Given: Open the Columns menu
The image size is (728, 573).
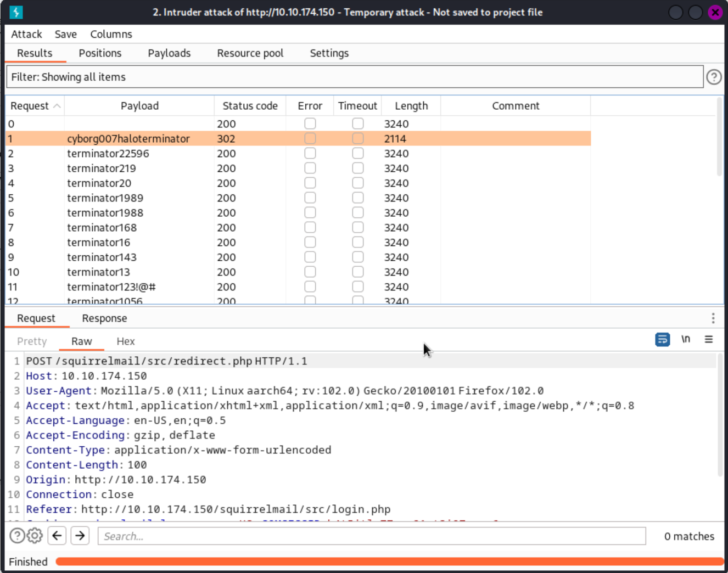Looking at the screenshot, I should (x=111, y=34).
